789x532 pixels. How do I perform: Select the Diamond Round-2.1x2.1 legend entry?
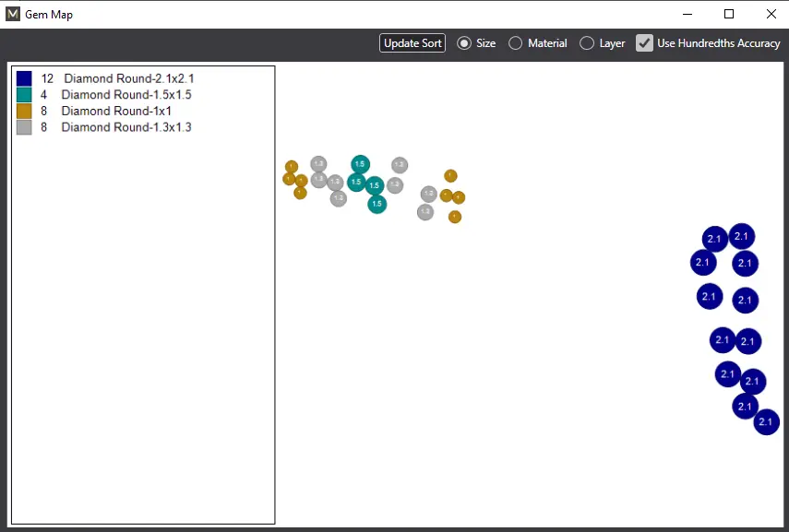click(117, 78)
